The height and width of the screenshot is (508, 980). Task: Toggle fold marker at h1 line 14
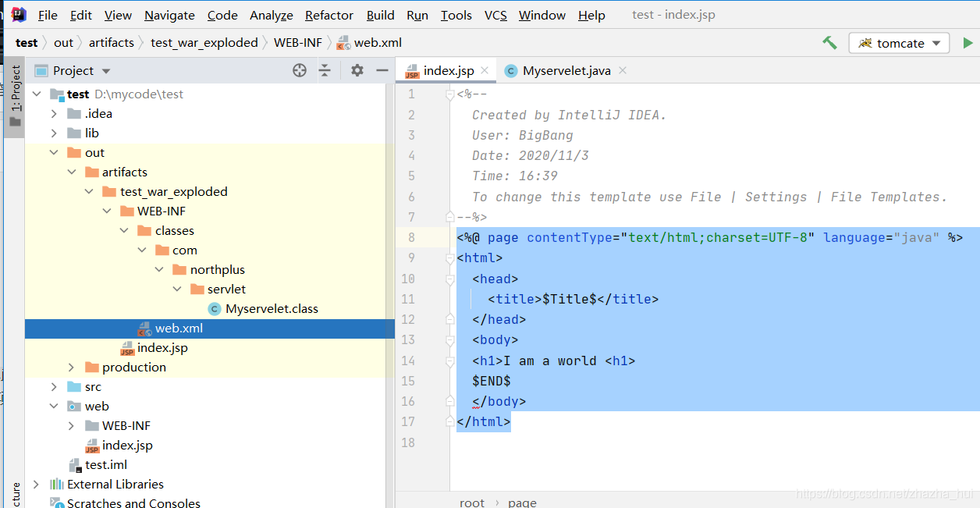[x=449, y=361]
